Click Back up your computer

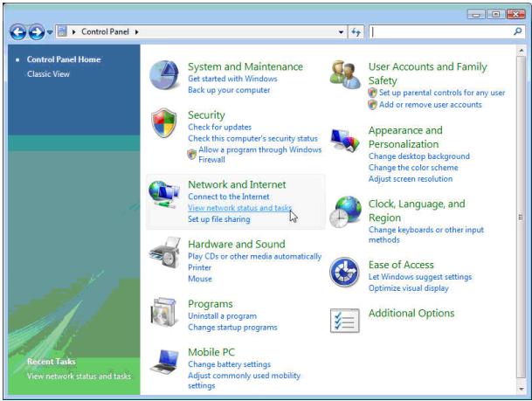(x=229, y=90)
